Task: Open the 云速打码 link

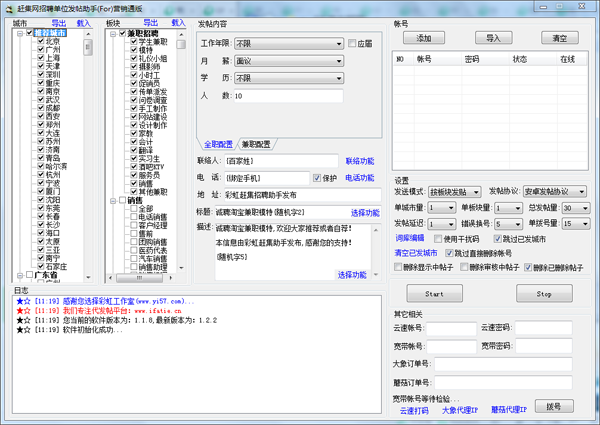Action: (x=414, y=411)
